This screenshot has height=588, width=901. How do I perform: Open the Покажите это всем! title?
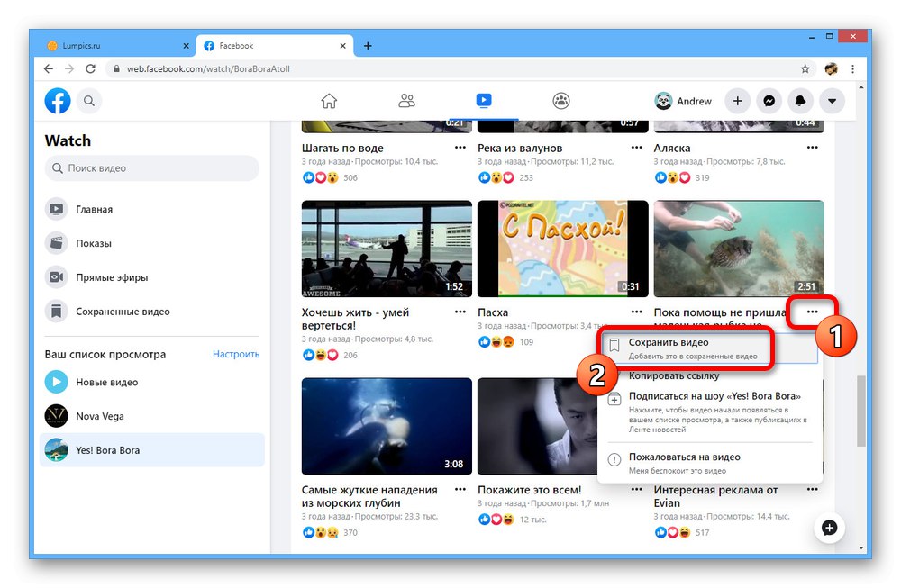tap(529, 490)
